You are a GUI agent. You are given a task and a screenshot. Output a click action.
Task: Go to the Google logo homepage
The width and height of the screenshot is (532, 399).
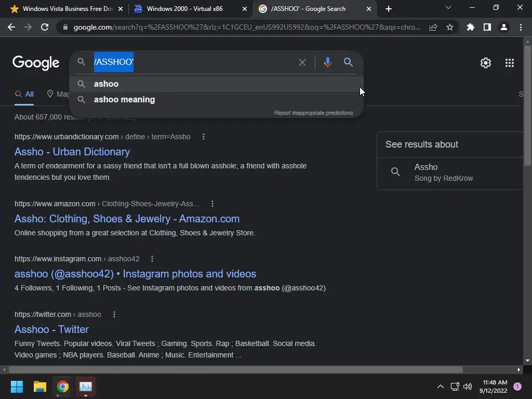click(x=36, y=63)
